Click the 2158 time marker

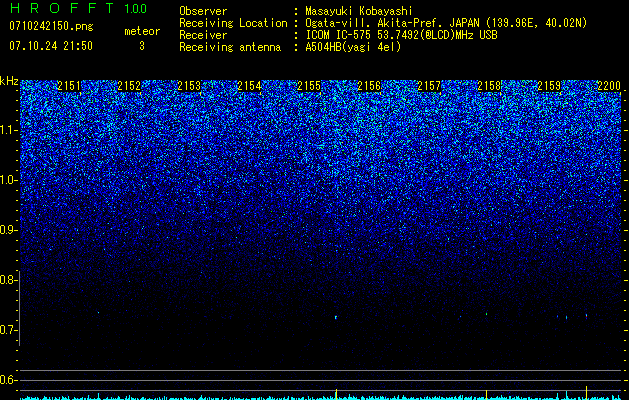click(489, 86)
